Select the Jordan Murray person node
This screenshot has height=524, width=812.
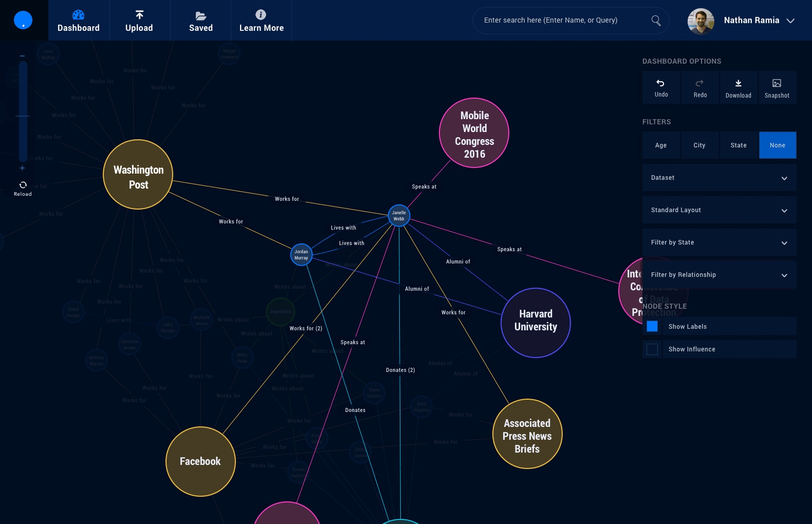(301, 254)
